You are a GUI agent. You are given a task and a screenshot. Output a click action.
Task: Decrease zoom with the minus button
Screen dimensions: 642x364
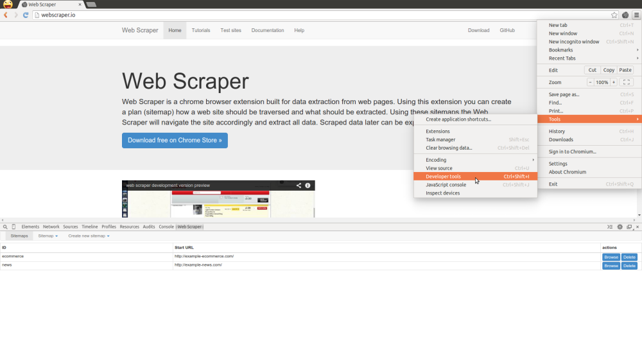590,82
